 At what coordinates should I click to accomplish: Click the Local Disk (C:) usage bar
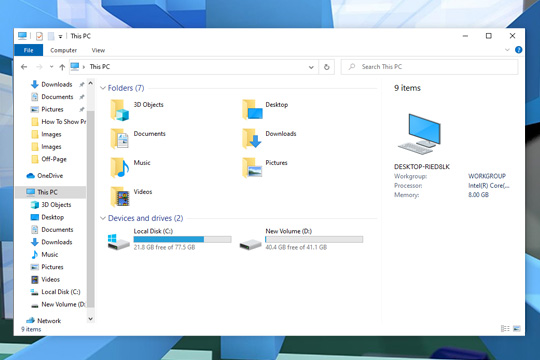click(183, 239)
